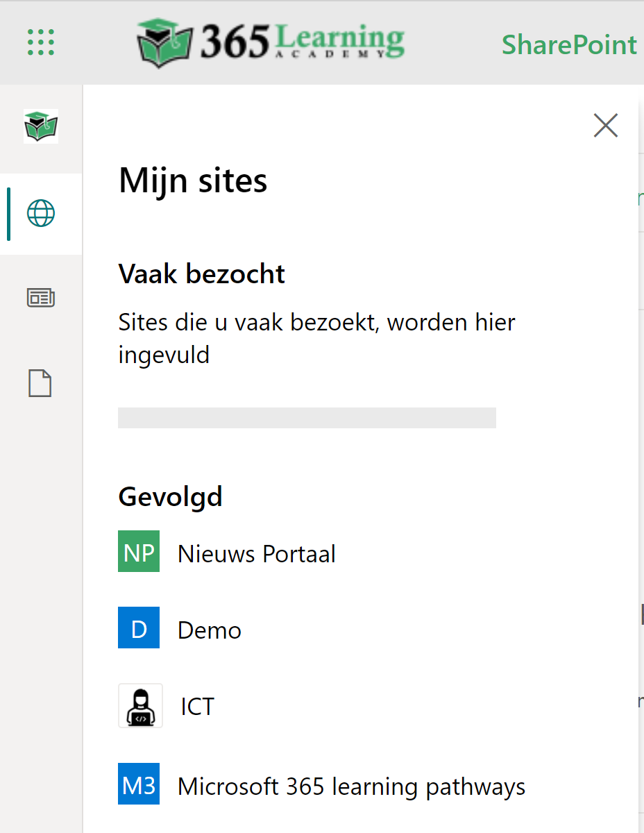Open the news icon in the app bar
The image size is (644, 833).
41,298
